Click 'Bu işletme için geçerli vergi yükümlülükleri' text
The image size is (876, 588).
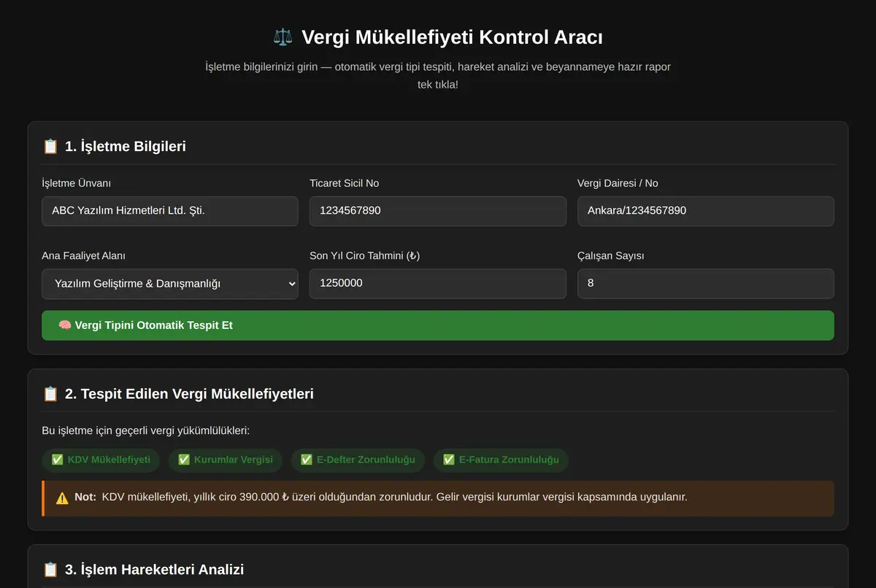[x=146, y=430]
